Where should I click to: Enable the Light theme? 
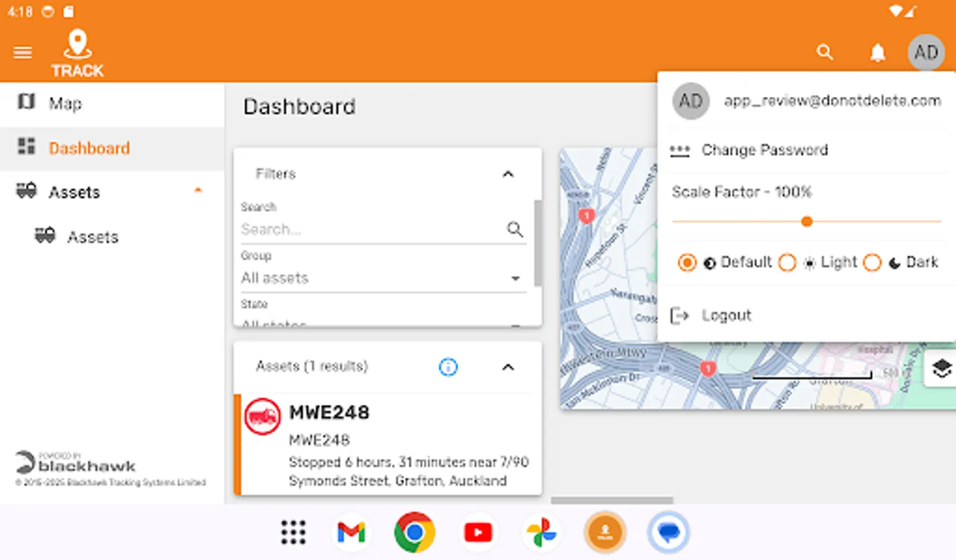tap(787, 263)
